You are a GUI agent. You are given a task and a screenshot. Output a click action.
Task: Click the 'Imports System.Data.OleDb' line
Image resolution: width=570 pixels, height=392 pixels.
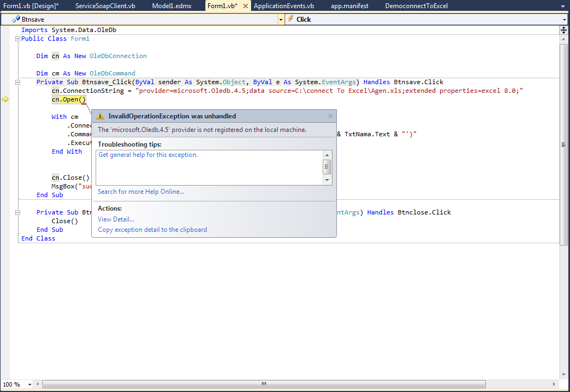(x=68, y=30)
